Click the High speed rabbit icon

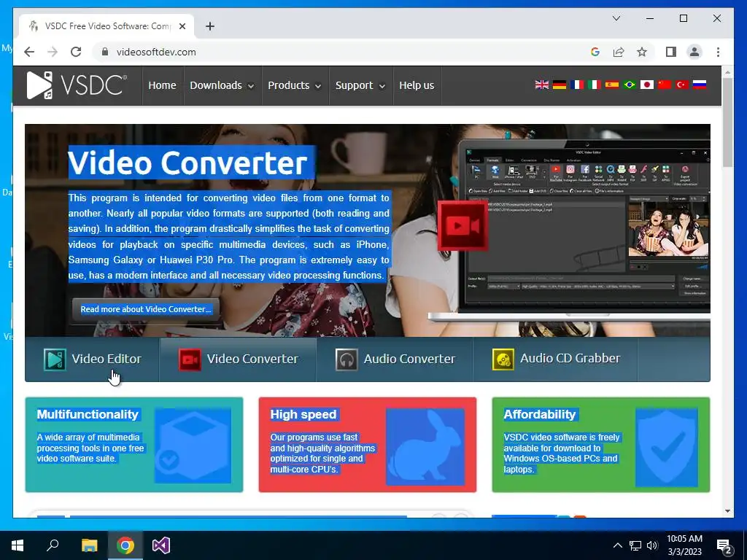[425, 447]
